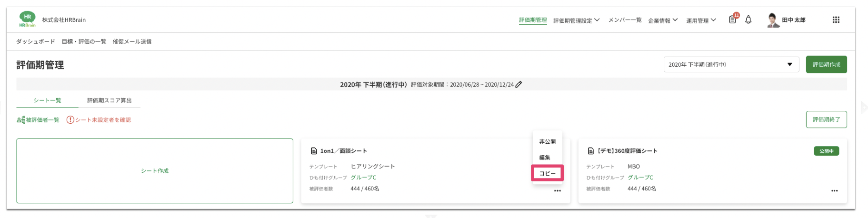868x218 pixels.
Task: Click the シート作成 card
Action: click(x=155, y=171)
